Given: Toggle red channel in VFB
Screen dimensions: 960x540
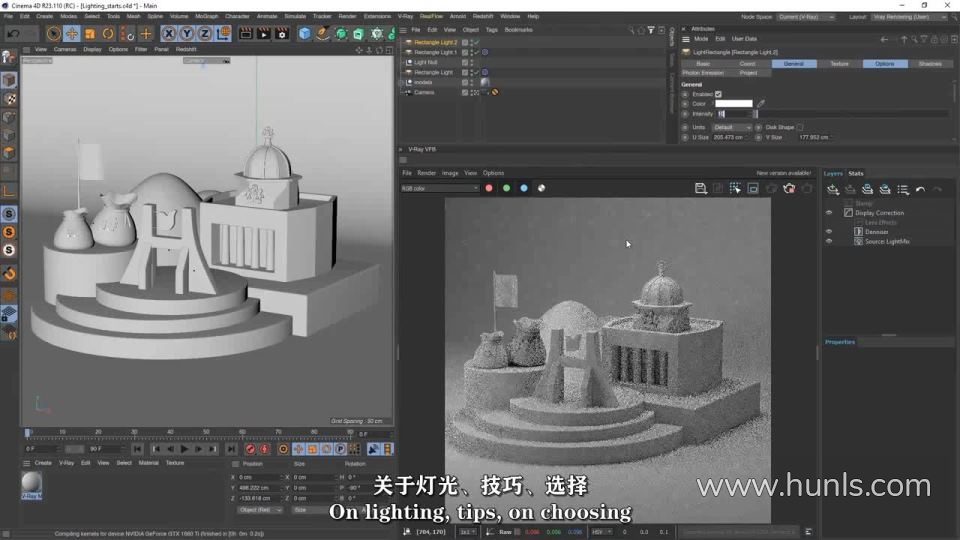Looking at the screenshot, I should (489, 189).
